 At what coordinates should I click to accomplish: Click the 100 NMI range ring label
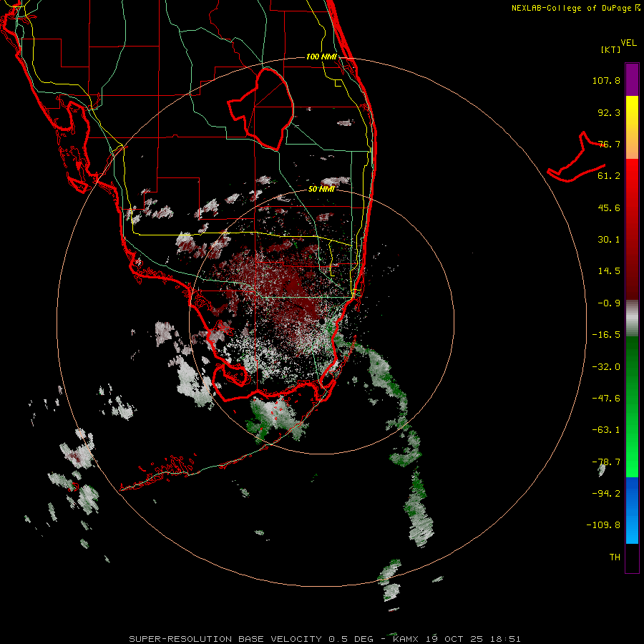point(321,57)
